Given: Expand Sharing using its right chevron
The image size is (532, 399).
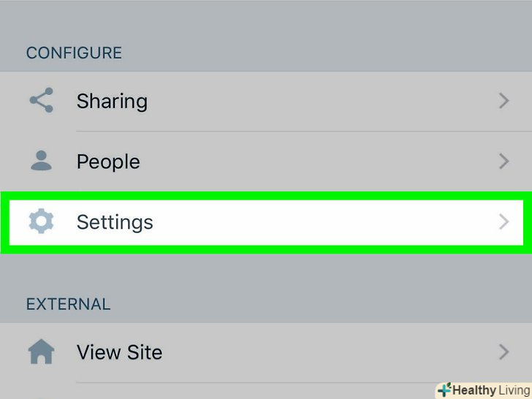Looking at the screenshot, I should coord(503,101).
